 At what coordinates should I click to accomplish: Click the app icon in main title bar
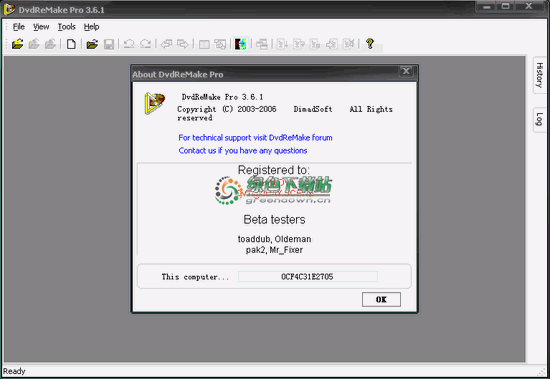[x=9, y=9]
